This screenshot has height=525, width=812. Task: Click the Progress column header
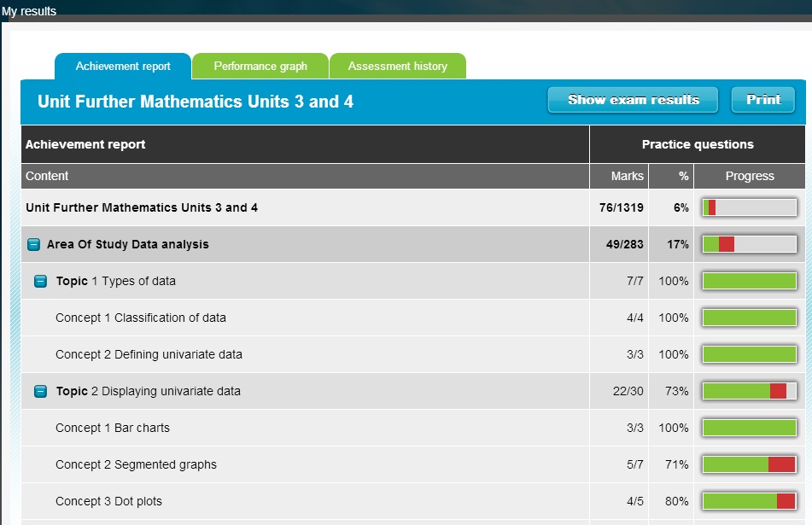pyautogui.click(x=750, y=176)
